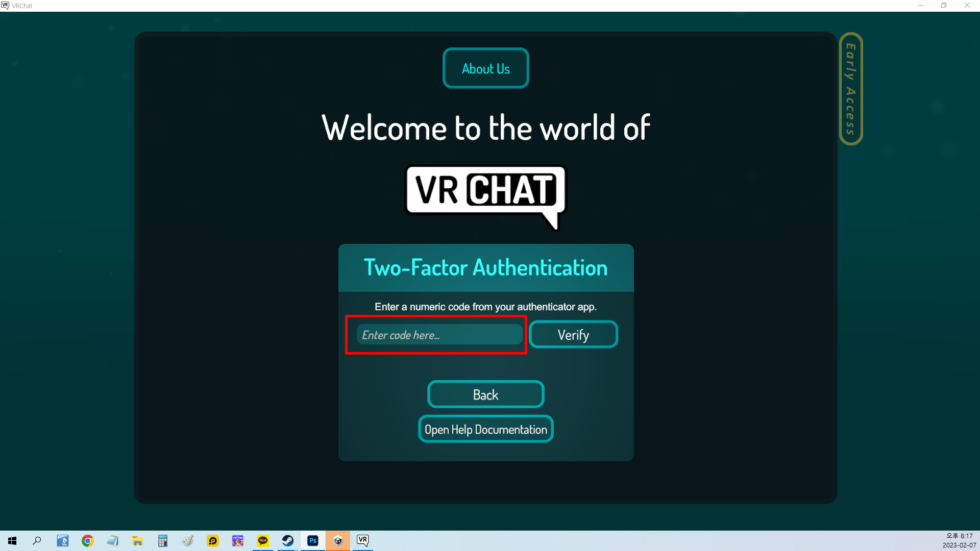Open Help Documentation
This screenshot has width=980, height=551.
click(x=485, y=429)
